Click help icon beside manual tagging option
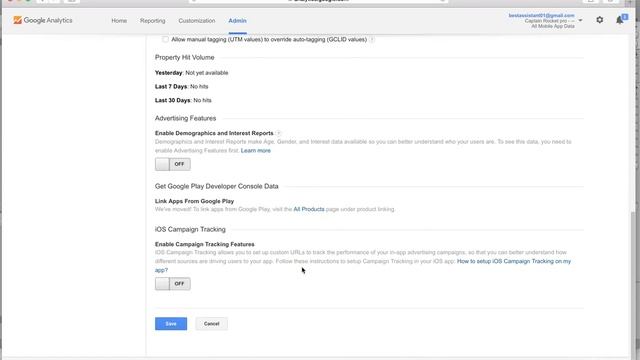Viewport: 640px width, 360px height. pyautogui.click(x=372, y=40)
